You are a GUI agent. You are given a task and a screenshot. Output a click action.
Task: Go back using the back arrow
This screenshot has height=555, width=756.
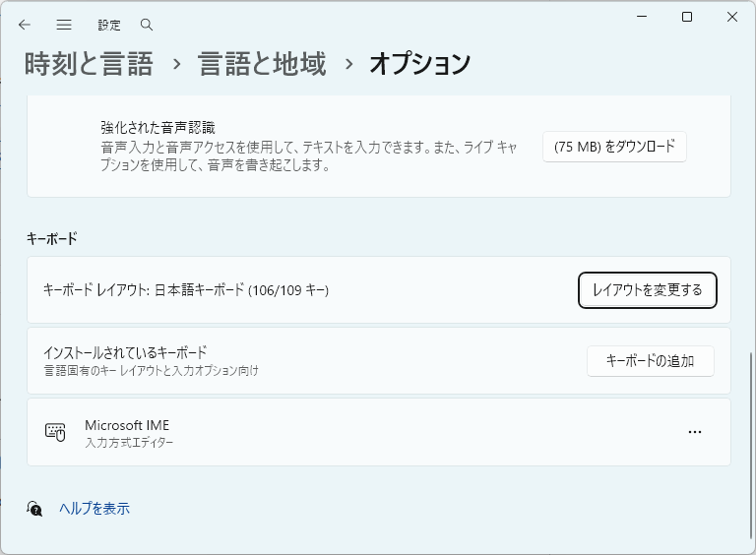point(25,25)
